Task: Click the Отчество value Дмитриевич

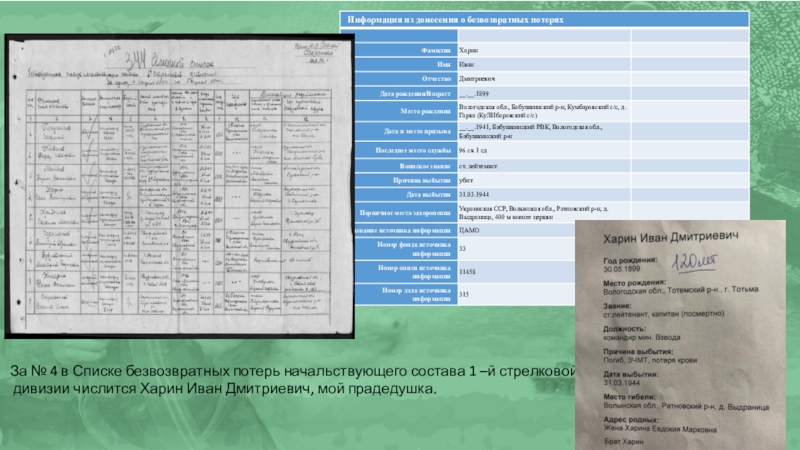Action: pyautogui.click(x=475, y=77)
